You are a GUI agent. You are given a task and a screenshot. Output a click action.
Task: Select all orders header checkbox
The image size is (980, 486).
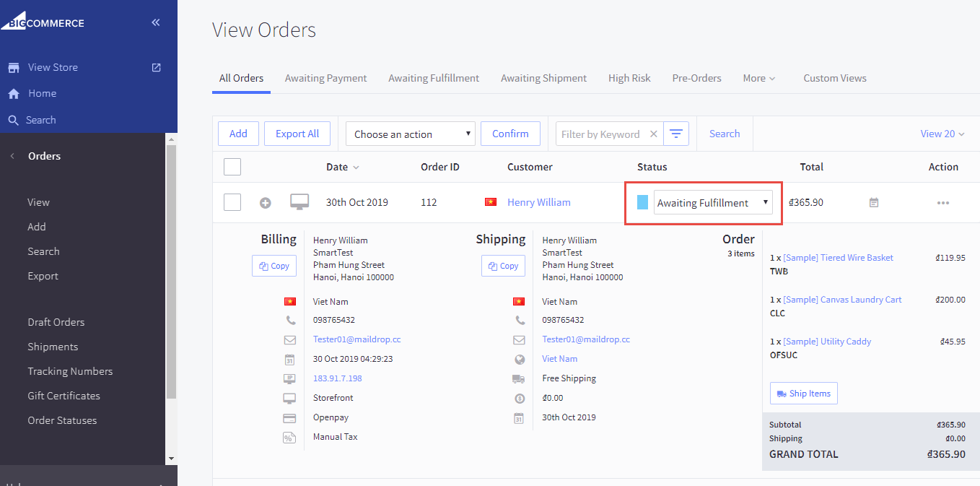click(232, 167)
